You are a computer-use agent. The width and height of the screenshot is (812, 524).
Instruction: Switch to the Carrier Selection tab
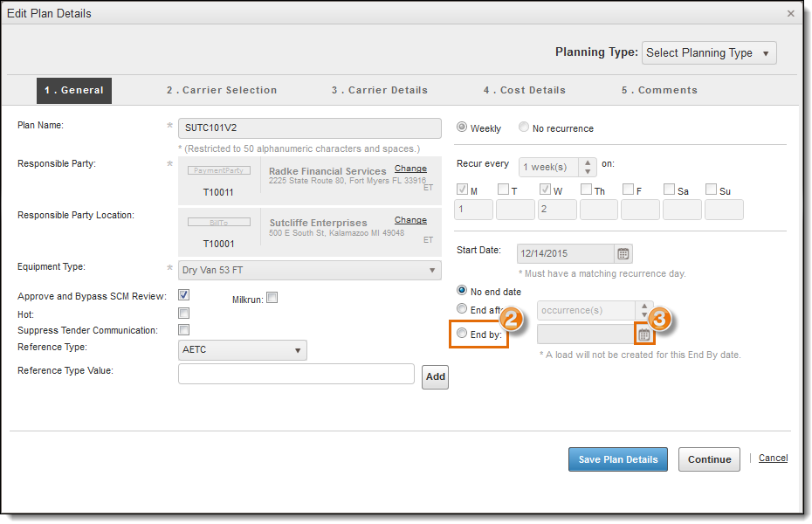click(x=222, y=90)
